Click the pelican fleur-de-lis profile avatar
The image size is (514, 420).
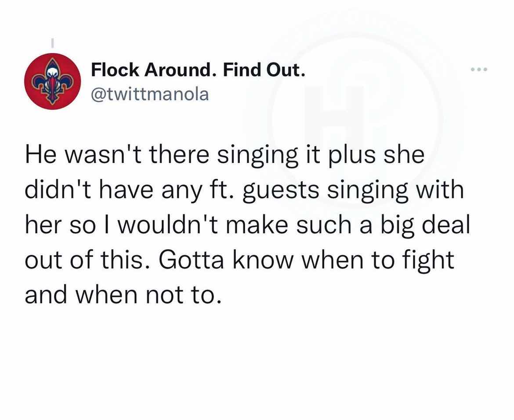click(x=52, y=81)
